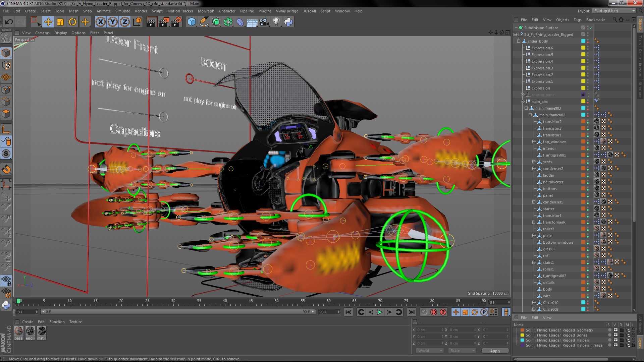
Task: Click Snap enable S icon
Action: click(x=6, y=154)
